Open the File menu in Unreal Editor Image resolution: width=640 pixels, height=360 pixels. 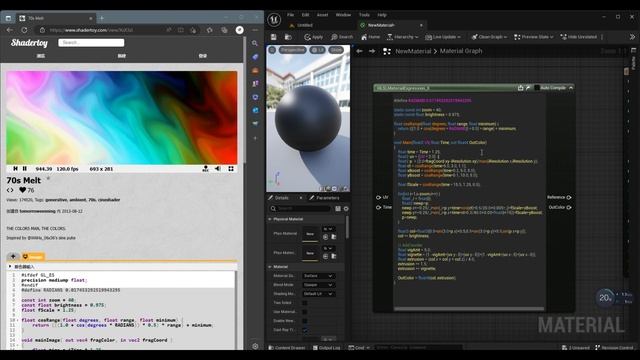pos(290,15)
